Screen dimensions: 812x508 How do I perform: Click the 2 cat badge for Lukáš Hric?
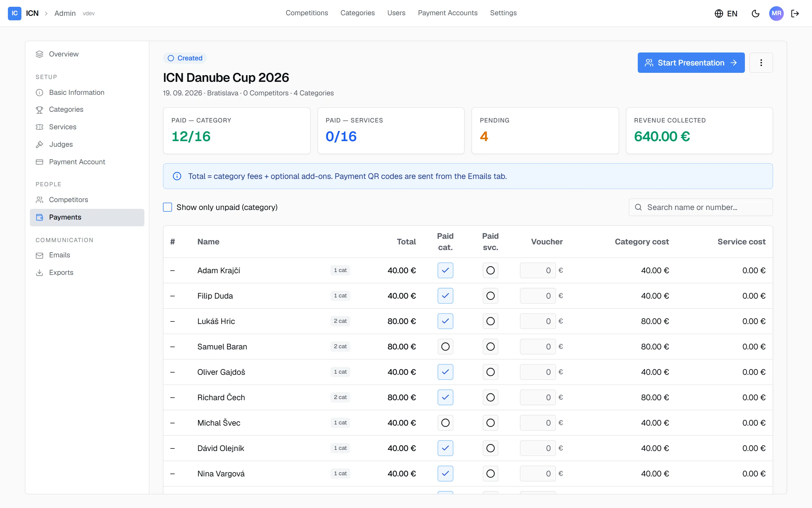[x=340, y=321]
